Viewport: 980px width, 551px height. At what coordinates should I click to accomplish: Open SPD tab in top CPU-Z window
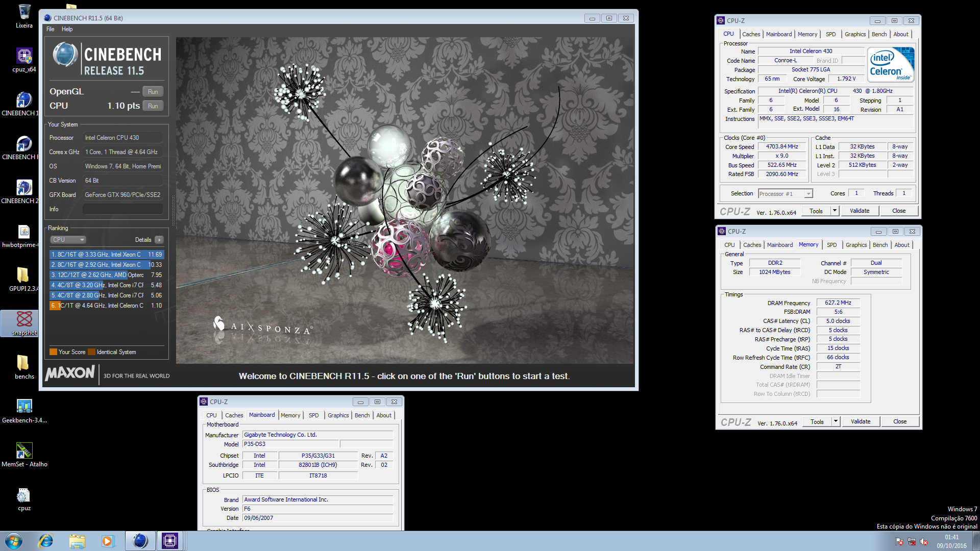(831, 34)
